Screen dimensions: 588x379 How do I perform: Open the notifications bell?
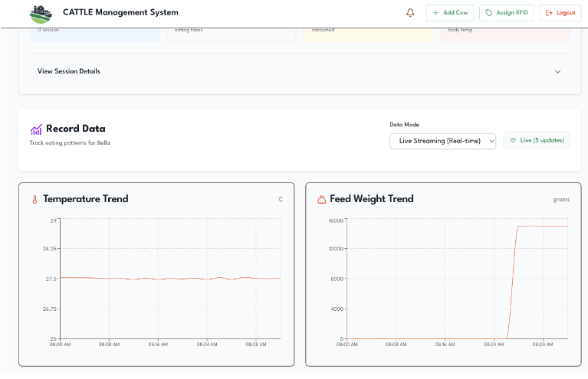410,13
